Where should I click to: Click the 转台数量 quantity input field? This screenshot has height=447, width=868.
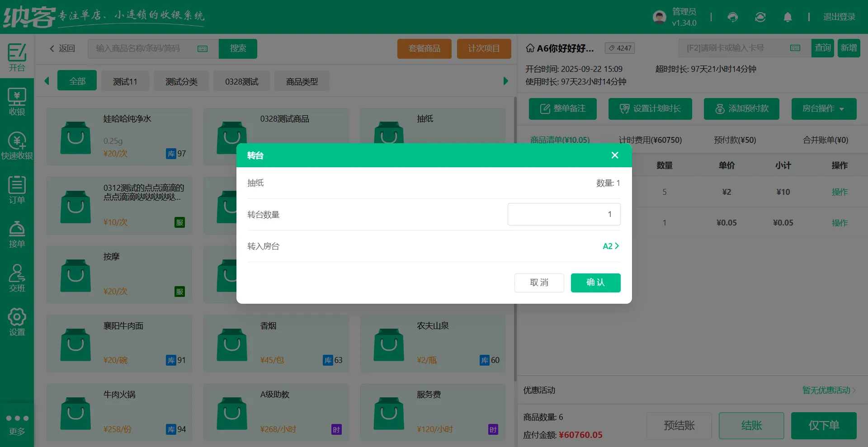(564, 214)
